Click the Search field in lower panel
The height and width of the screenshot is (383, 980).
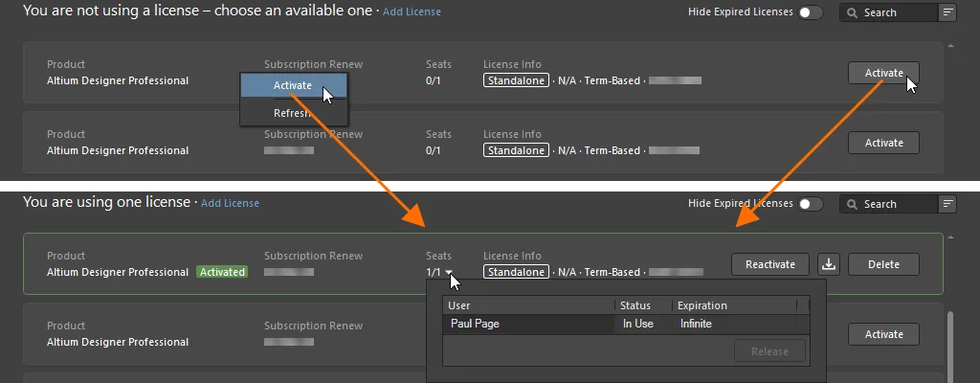pyautogui.click(x=889, y=204)
